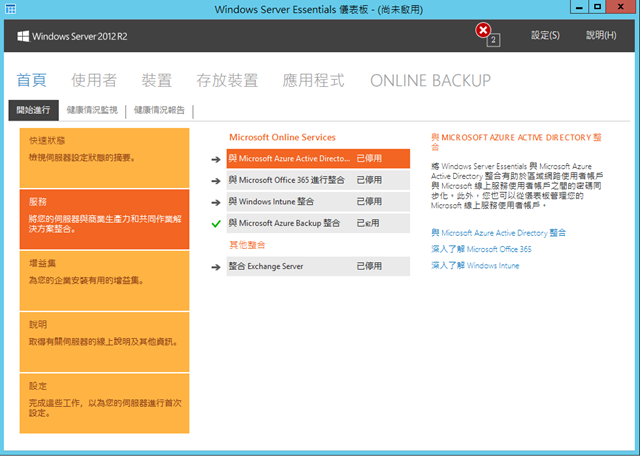
Task: Click arrow icon beside Exchange Server row
Action: point(216,267)
